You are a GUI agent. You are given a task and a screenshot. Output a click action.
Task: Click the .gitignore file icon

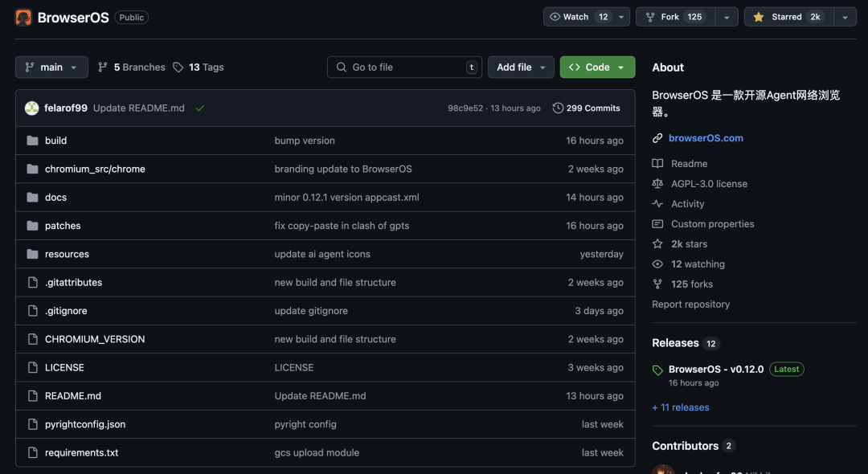tap(33, 311)
